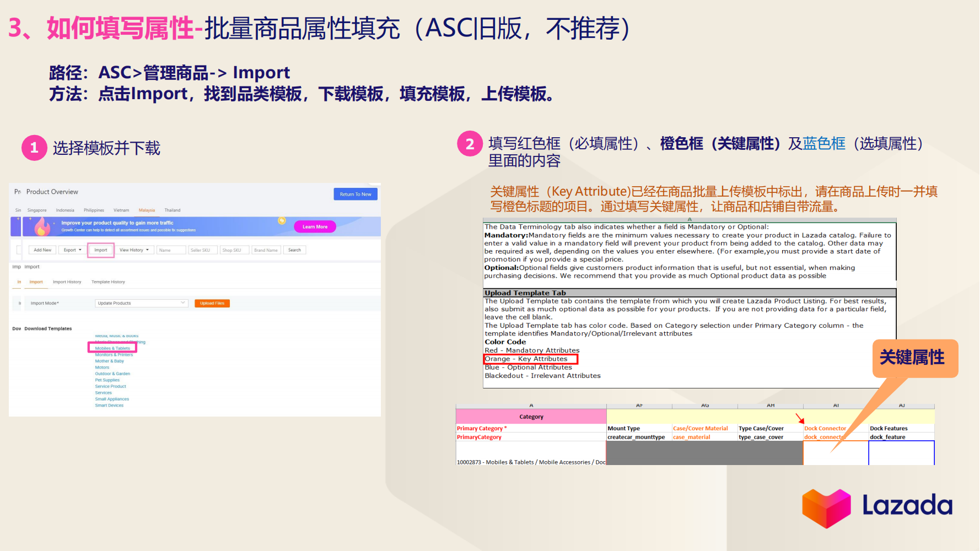This screenshot has width=980, height=551.
Task: Open the Import Mode 'Update Products' dropdown
Action: 141,302
